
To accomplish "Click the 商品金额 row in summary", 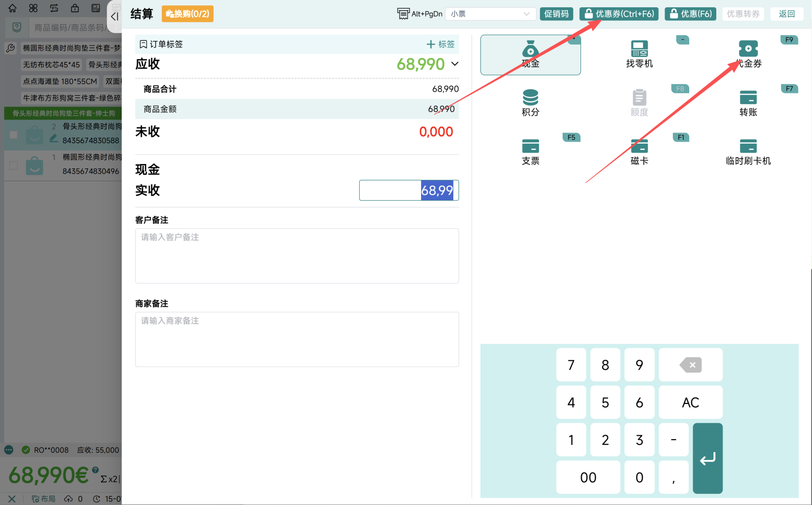I will click(x=297, y=109).
